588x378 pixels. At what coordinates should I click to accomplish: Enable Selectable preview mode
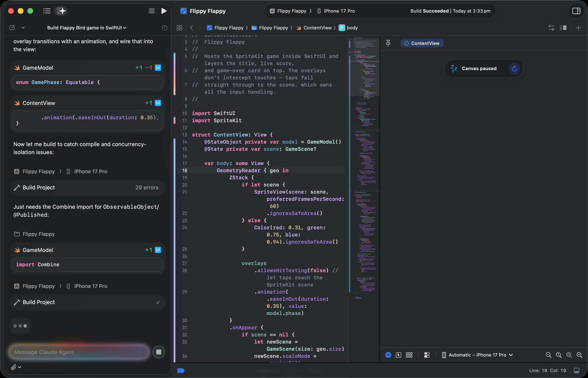(x=398, y=355)
